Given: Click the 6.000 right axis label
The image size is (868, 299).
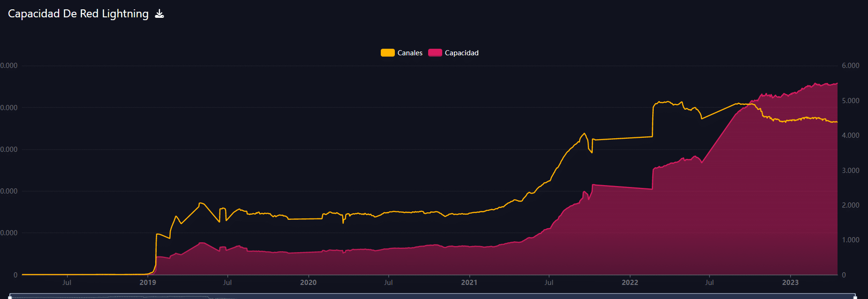Looking at the screenshot, I should 851,66.
